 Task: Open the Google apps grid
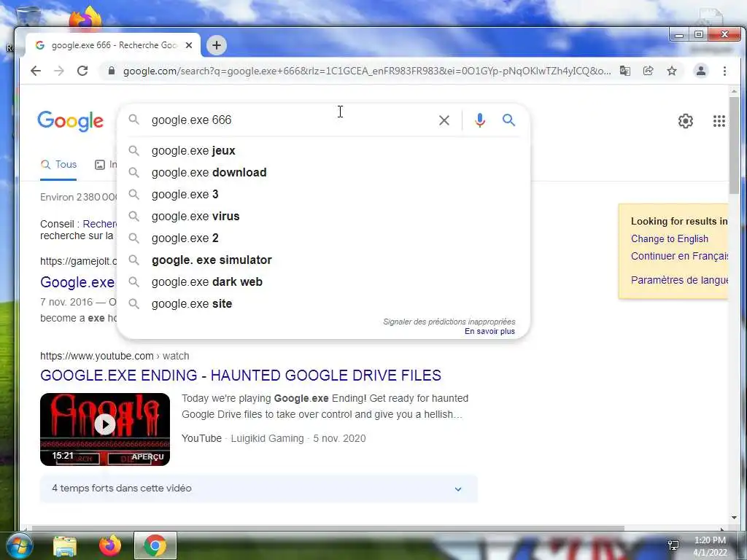[719, 121]
